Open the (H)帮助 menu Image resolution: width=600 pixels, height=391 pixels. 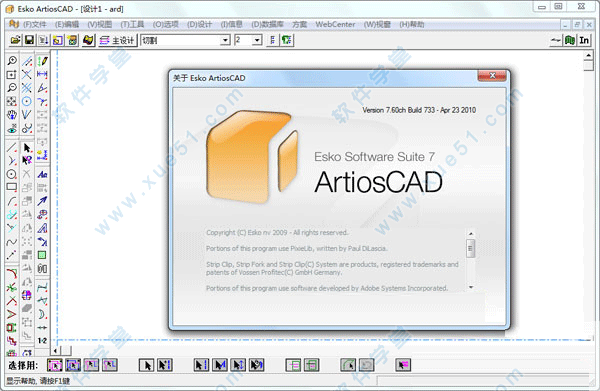(x=412, y=24)
